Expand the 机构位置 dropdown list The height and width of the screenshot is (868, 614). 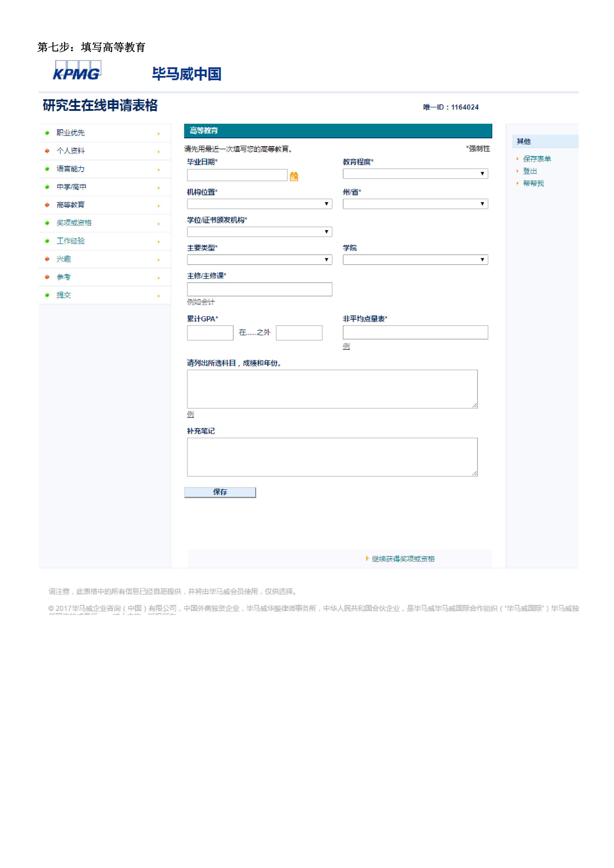coord(259,204)
